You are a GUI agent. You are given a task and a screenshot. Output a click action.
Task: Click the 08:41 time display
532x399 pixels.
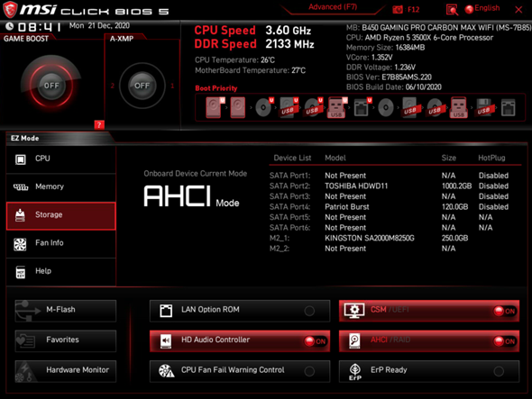tap(40, 27)
